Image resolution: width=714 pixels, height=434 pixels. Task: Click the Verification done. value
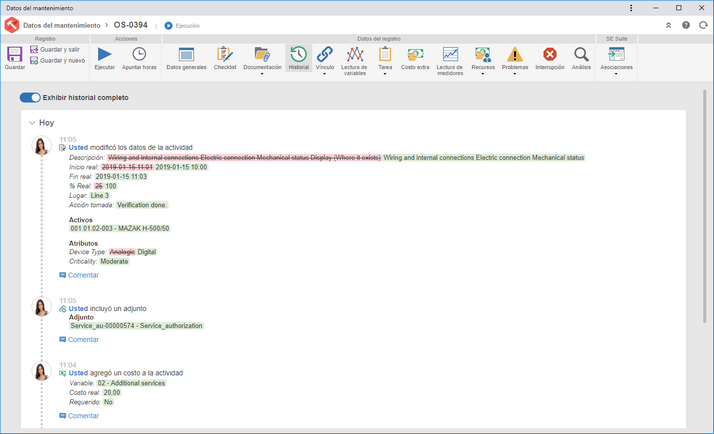(x=142, y=205)
